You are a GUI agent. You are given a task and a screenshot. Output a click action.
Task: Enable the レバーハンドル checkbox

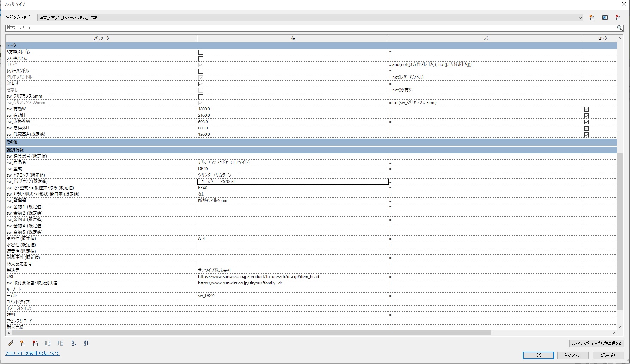coord(201,71)
